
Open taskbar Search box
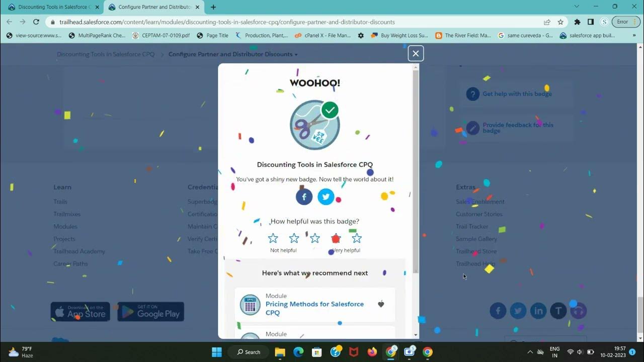click(249, 352)
